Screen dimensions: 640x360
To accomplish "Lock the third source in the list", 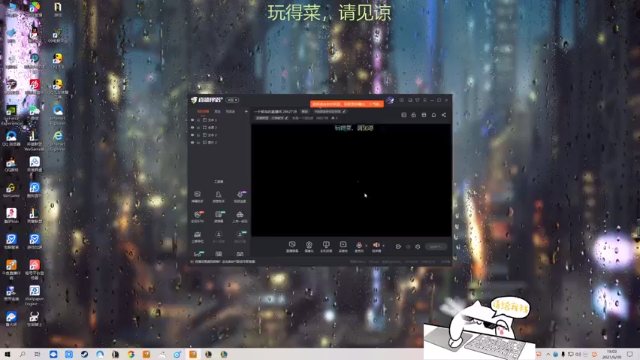I will pyautogui.click(x=198, y=135).
